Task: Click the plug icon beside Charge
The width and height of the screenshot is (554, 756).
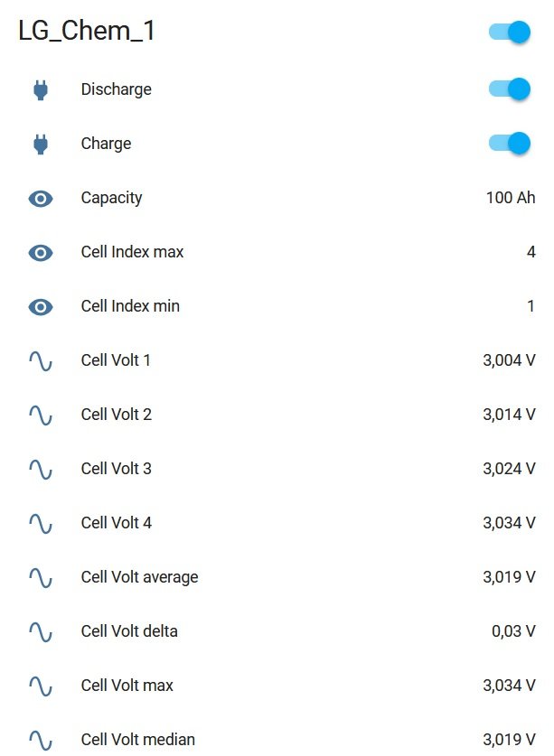Action: [41, 144]
